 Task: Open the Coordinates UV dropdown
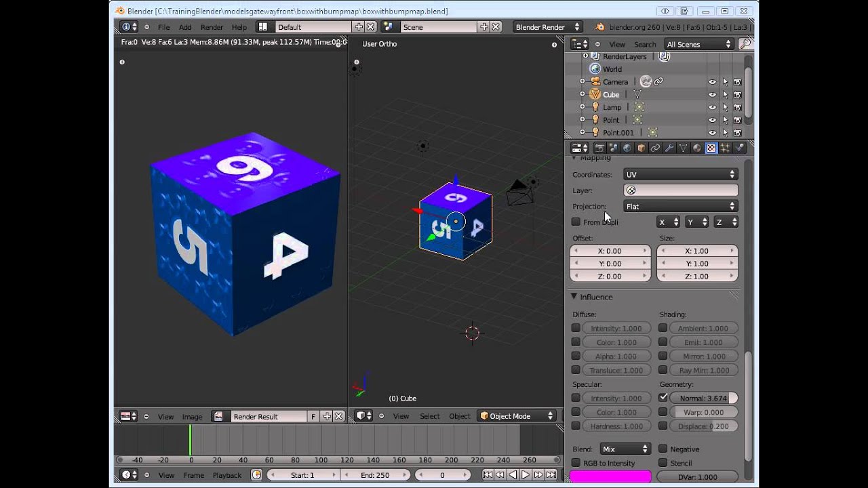click(681, 175)
